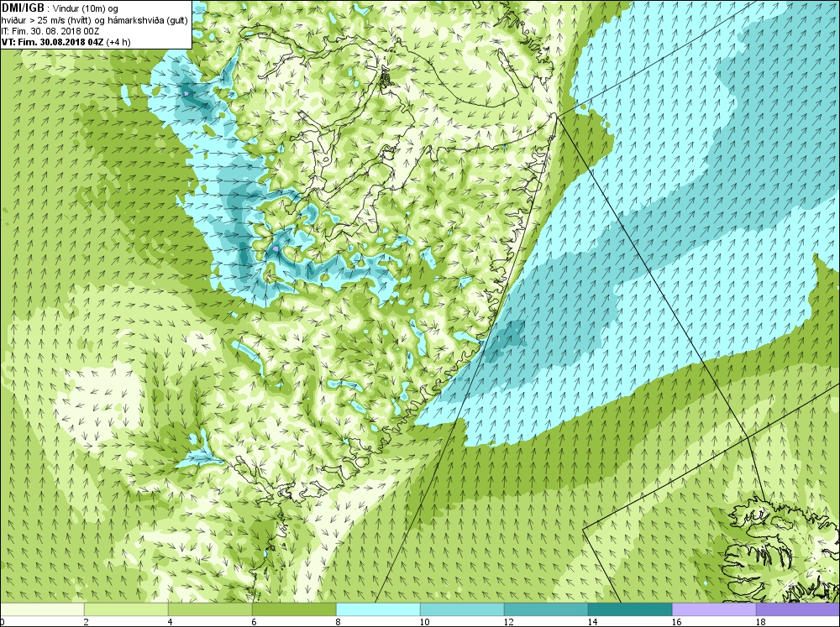This screenshot has width=840, height=627.
Task: Click the "Vindur (10m) og" label
Action: click(86, 9)
